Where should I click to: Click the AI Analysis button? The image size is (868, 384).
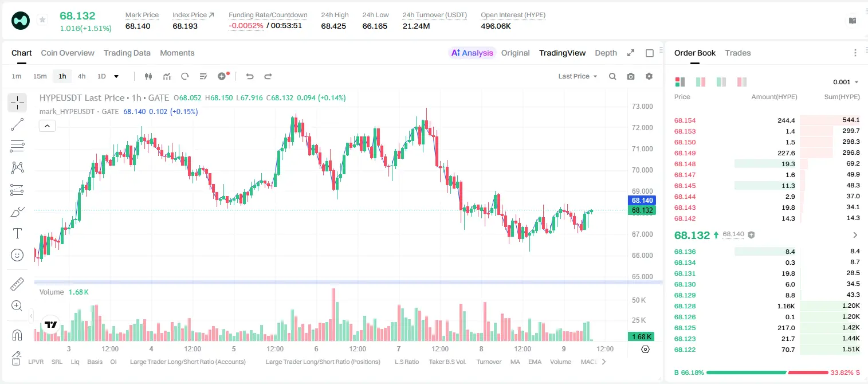(472, 53)
